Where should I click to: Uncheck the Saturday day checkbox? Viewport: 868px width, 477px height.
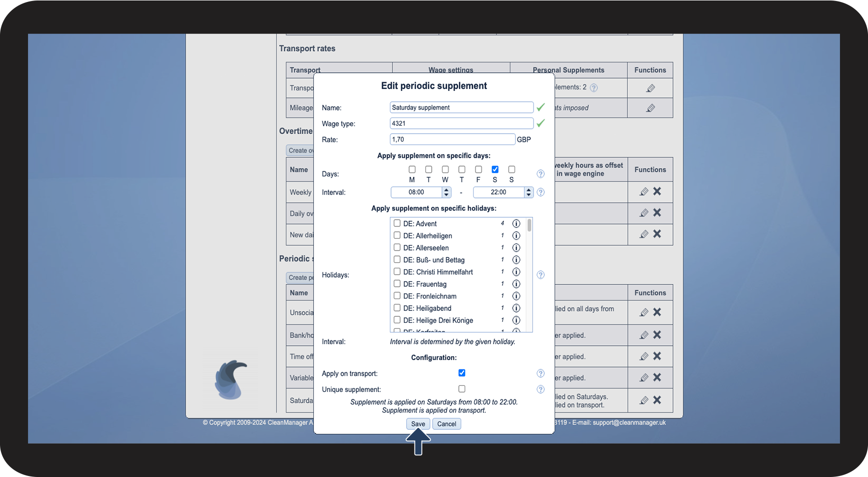click(495, 169)
